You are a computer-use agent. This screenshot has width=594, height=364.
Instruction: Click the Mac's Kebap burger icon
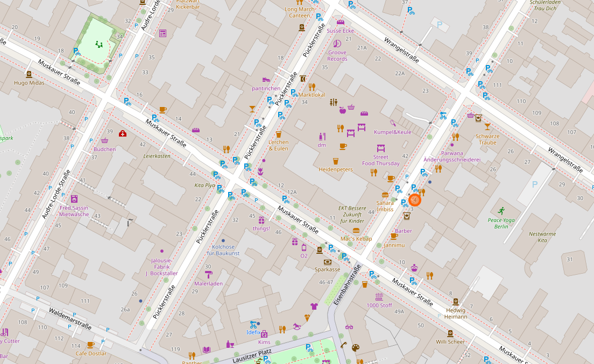point(356,231)
